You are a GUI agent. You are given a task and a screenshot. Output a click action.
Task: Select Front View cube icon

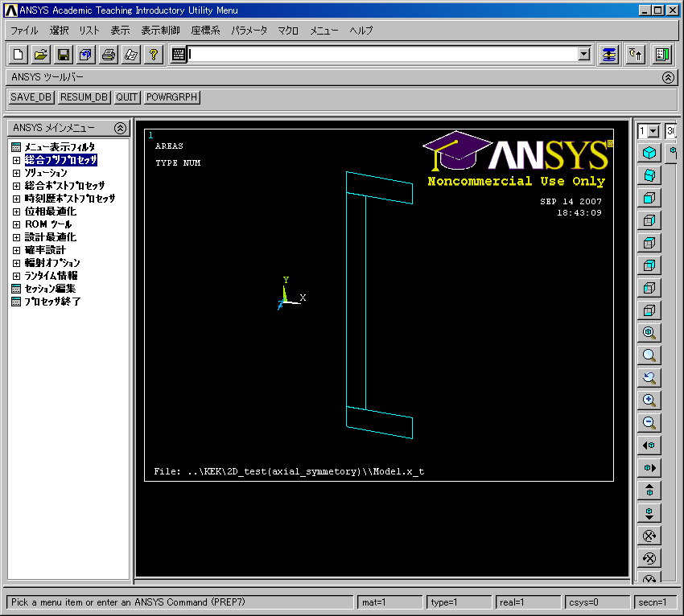click(649, 198)
